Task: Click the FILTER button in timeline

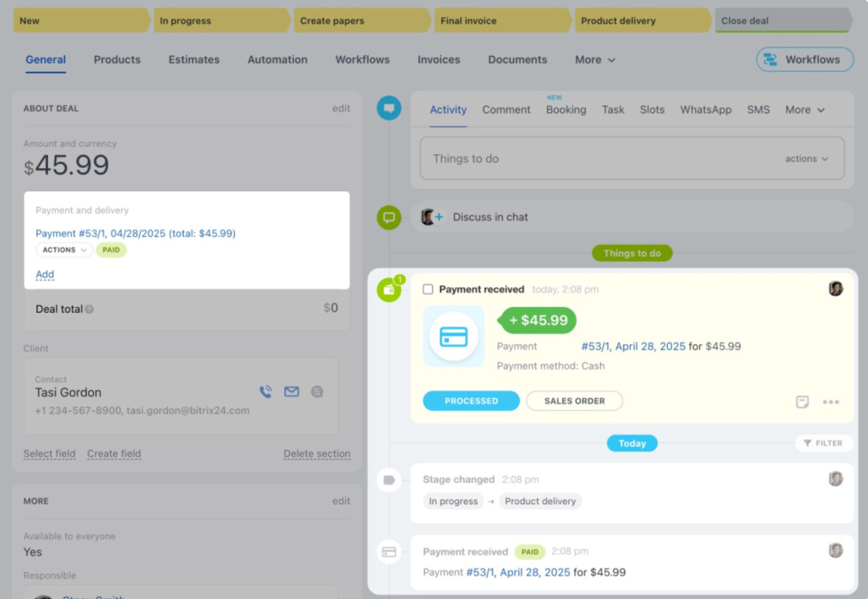Action: 823,443
